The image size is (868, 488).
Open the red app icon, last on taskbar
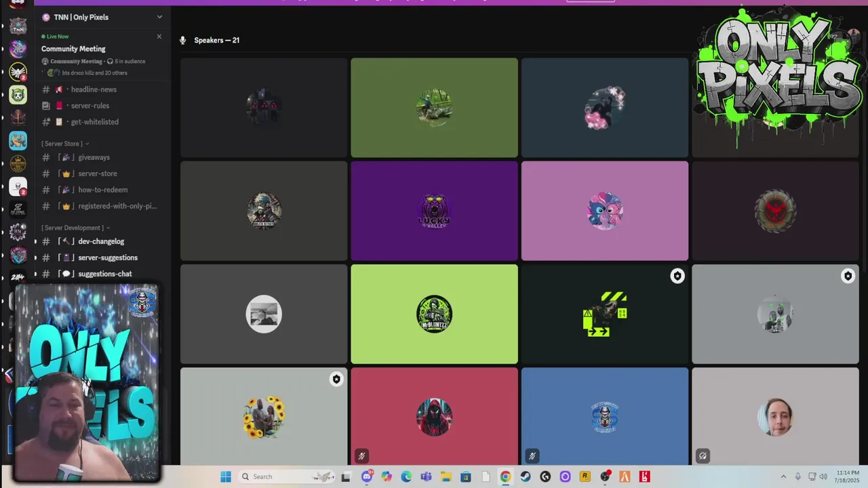[644, 476]
